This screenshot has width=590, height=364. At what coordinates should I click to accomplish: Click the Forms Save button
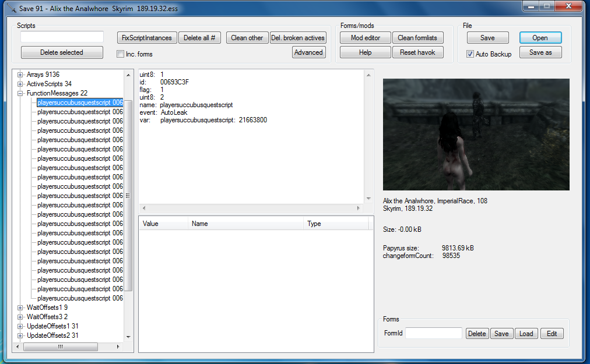point(501,334)
